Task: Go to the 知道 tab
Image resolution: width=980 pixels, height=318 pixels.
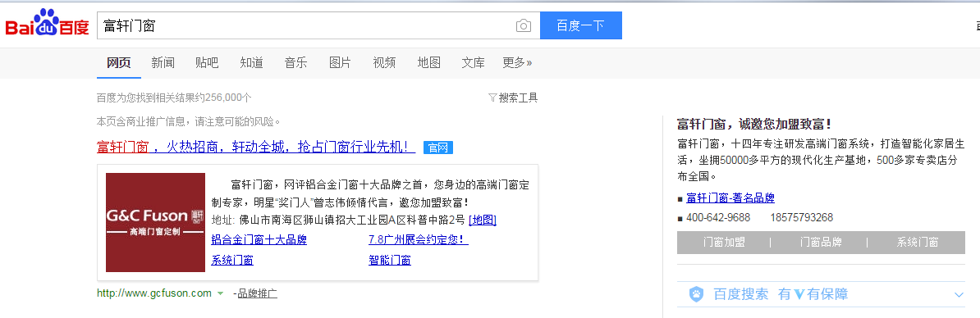Action: (x=251, y=62)
